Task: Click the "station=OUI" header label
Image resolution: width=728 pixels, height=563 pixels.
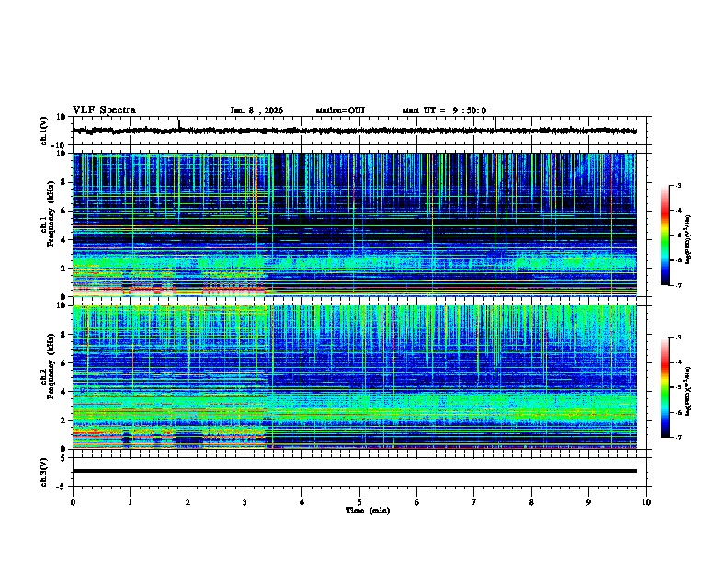Action: tap(340, 110)
